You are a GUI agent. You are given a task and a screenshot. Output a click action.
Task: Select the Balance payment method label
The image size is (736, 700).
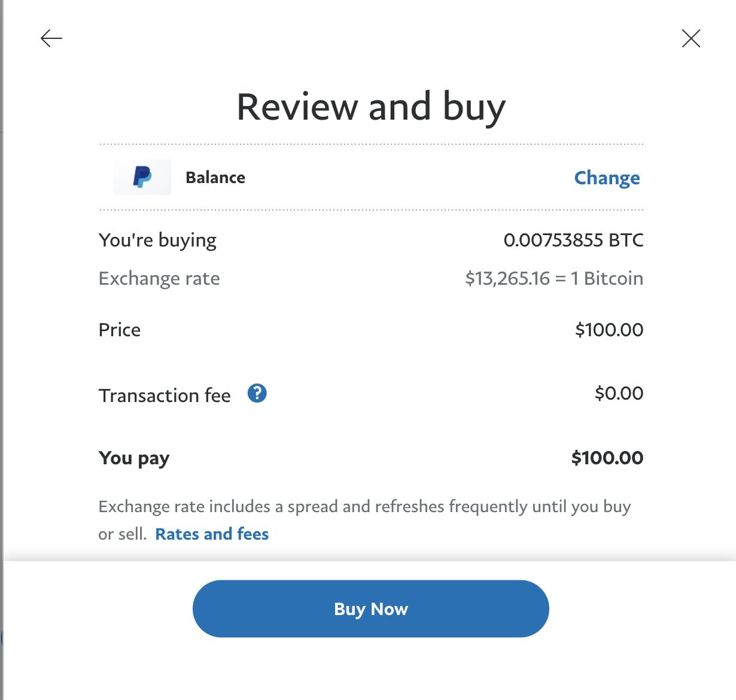(x=215, y=178)
